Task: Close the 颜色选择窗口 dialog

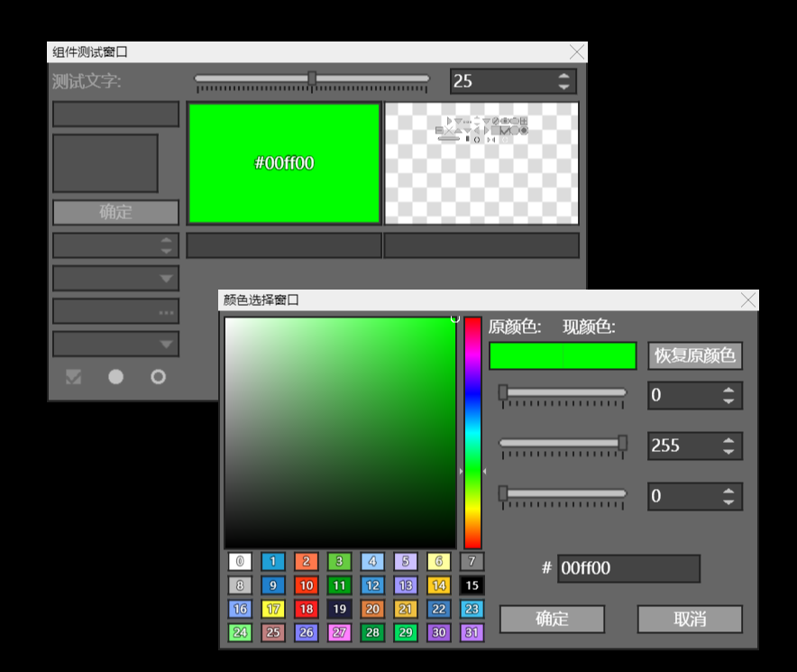Action: [x=747, y=300]
